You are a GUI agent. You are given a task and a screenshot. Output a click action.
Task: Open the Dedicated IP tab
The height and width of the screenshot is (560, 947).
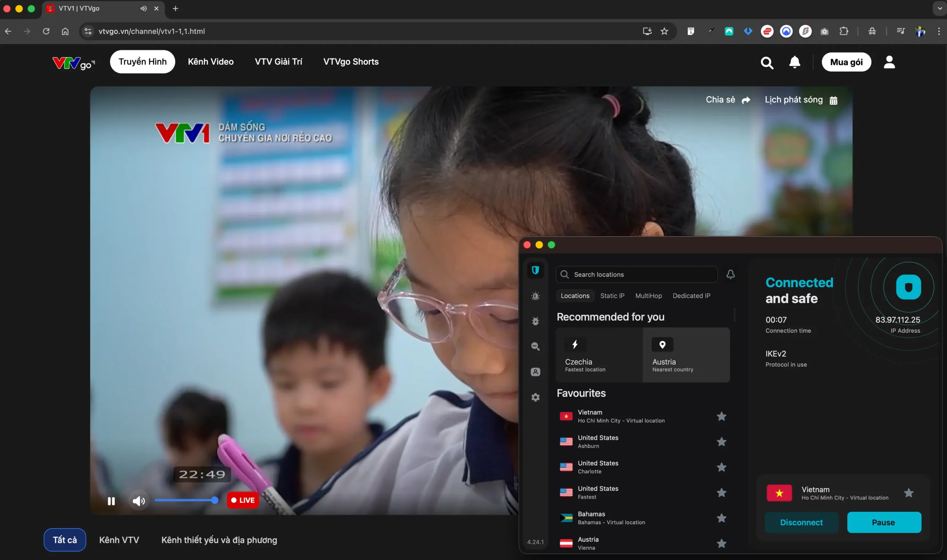692,296
